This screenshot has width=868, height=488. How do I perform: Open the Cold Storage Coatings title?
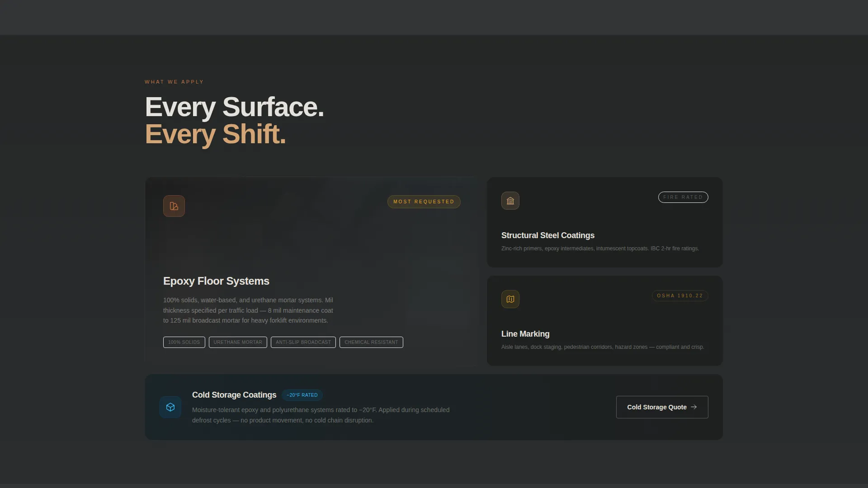pyautogui.click(x=234, y=395)
